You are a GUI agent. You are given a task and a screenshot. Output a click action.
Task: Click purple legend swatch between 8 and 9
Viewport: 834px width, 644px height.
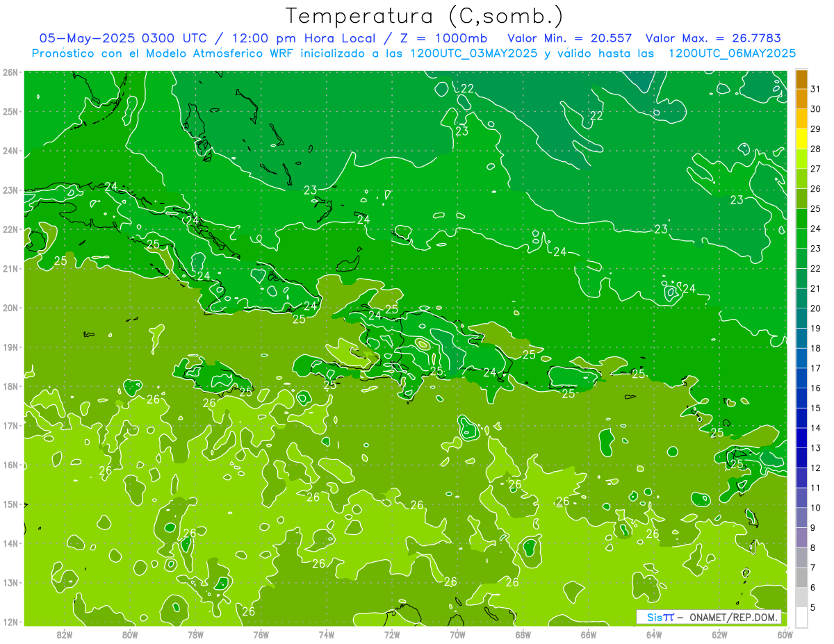(x=801, y=538)
